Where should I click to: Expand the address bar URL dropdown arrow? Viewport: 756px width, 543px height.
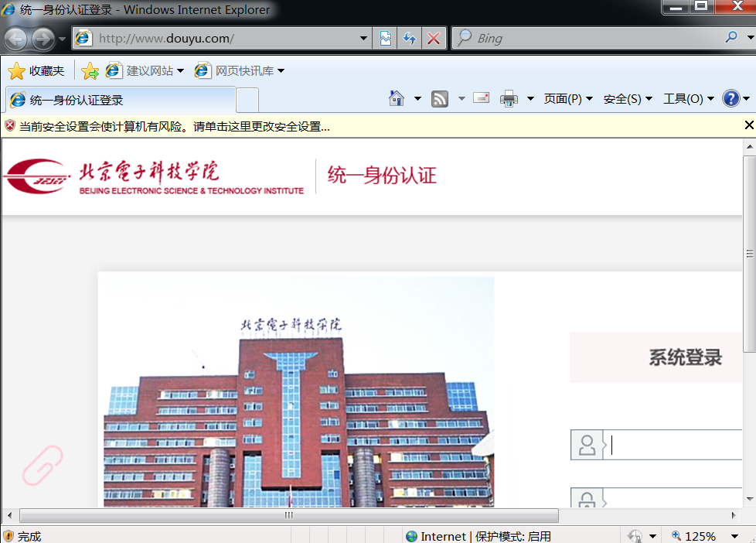point(365,38)
